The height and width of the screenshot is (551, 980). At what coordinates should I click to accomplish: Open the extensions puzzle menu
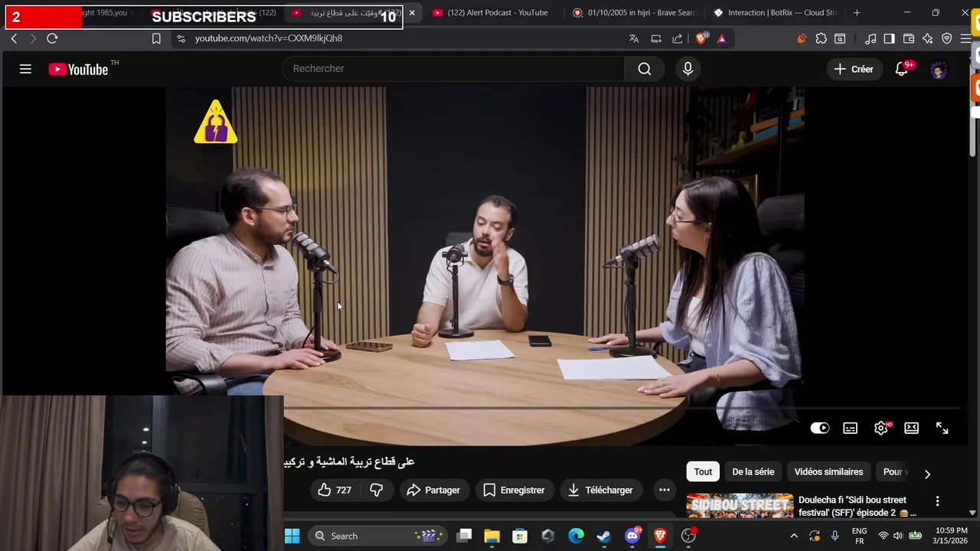(821, 38)
